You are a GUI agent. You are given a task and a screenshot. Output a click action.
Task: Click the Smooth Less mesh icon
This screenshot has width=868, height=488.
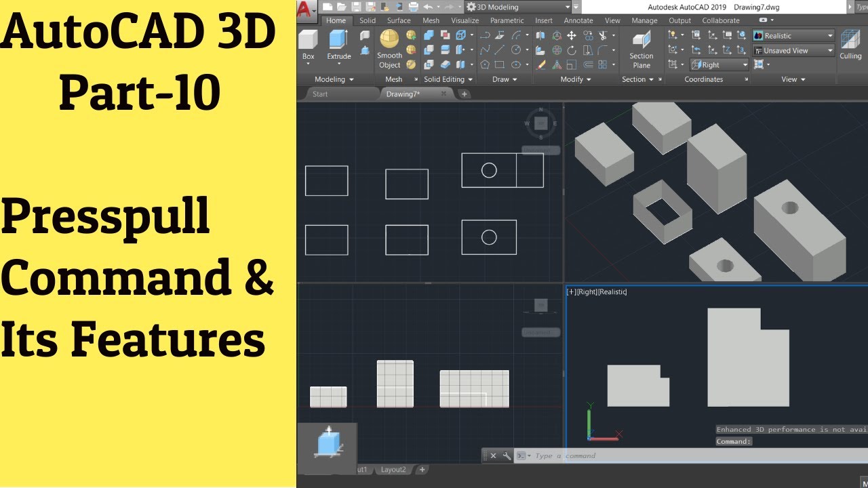coord(411,50)
